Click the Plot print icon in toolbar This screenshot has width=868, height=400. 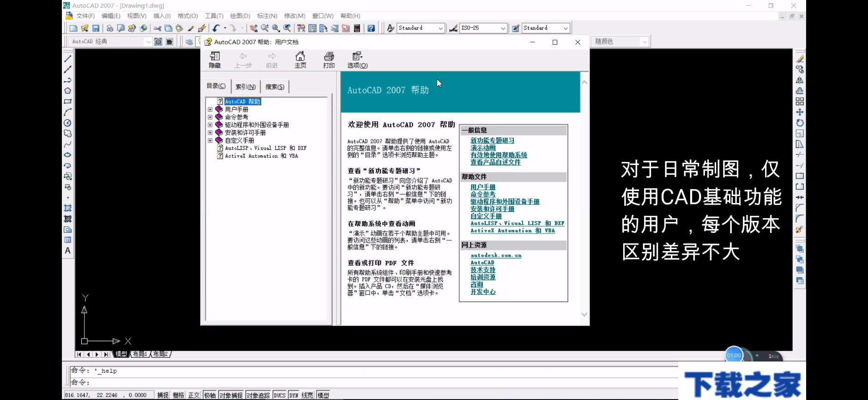(109, 28)
